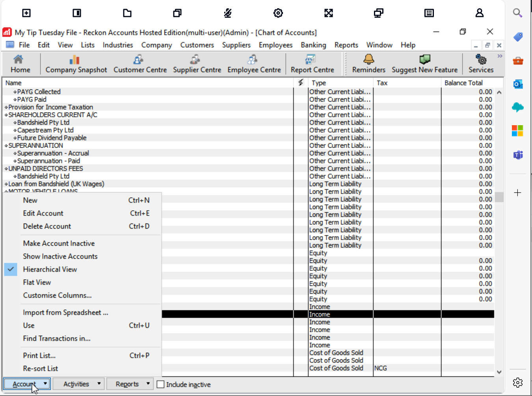
Task: Click sidebar search magnifier icon
Action: click(x=518, y=13)
